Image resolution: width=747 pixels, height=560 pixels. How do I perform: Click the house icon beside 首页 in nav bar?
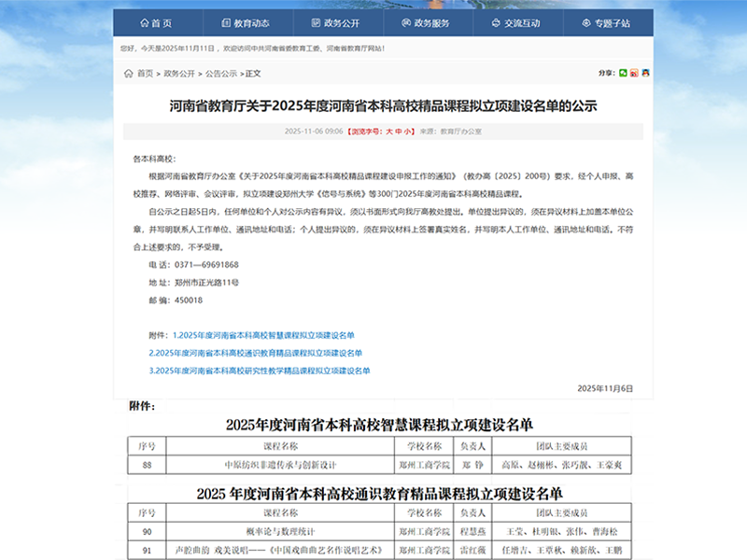click(143, 22)
